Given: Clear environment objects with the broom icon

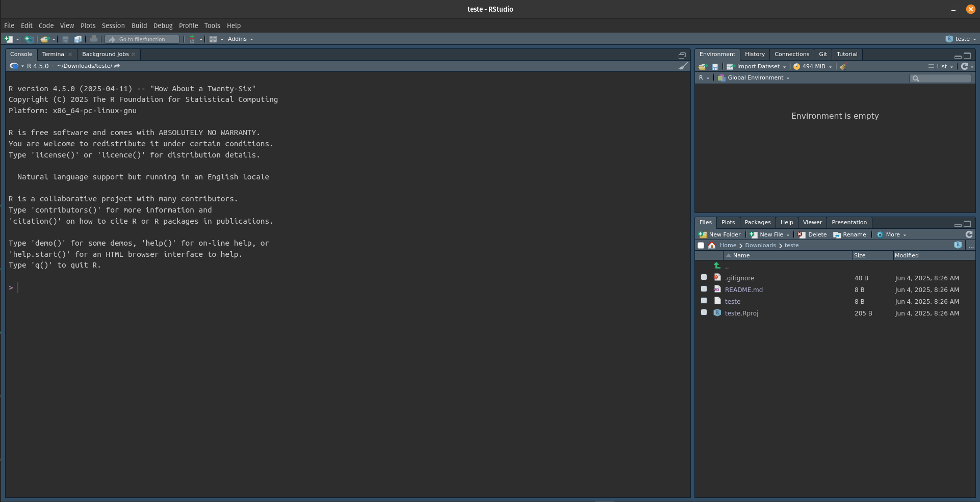Looking at the screenshot, I should pyautogui.click(x=843, y=67).
